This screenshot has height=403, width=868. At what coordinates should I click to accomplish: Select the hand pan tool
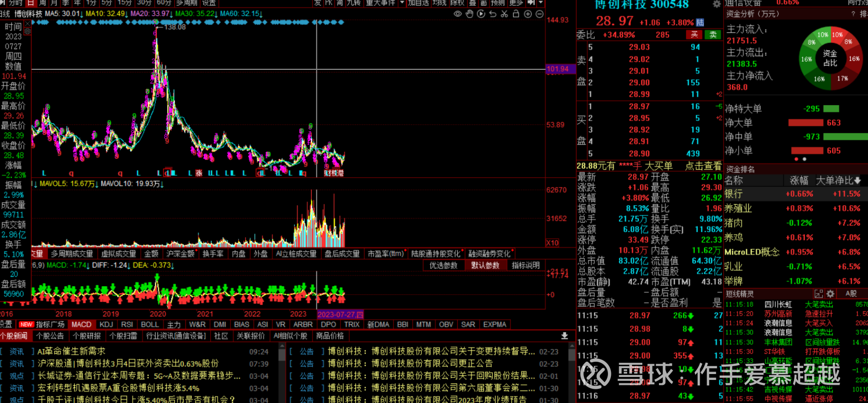(x=470, y=14)
